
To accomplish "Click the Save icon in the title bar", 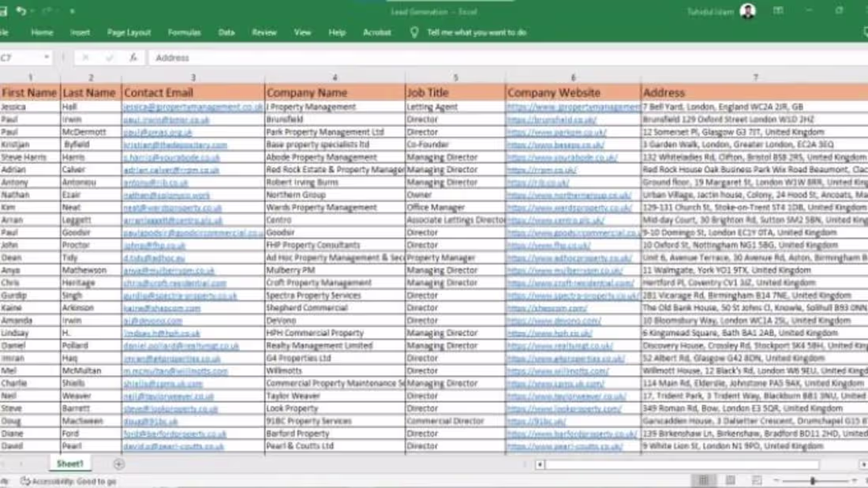I will coord(3,11).
